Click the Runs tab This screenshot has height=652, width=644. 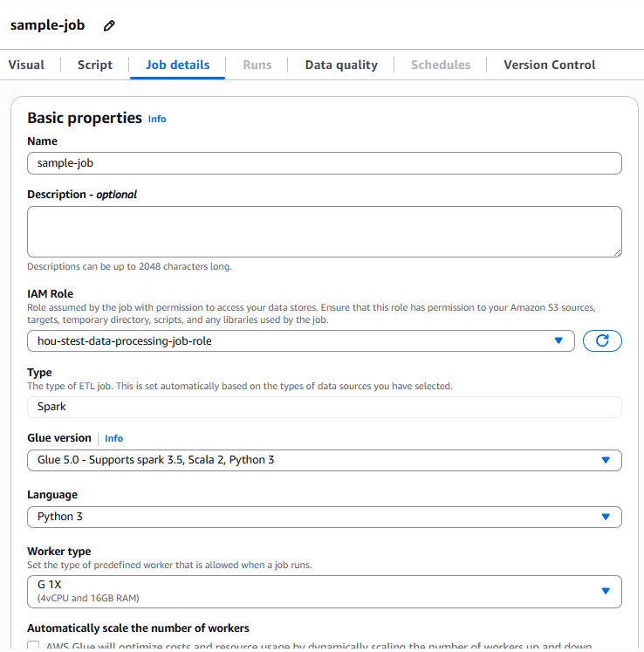257,65
